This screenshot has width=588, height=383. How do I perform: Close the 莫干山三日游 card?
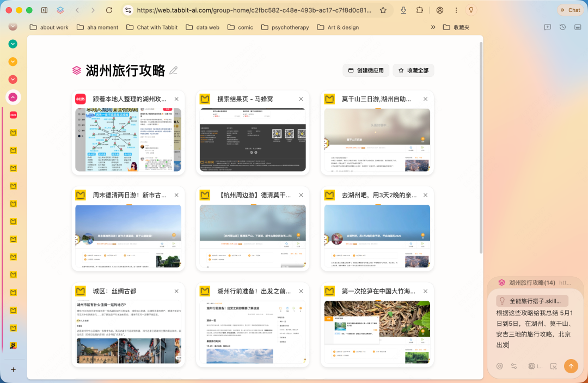tap(426, 99)
